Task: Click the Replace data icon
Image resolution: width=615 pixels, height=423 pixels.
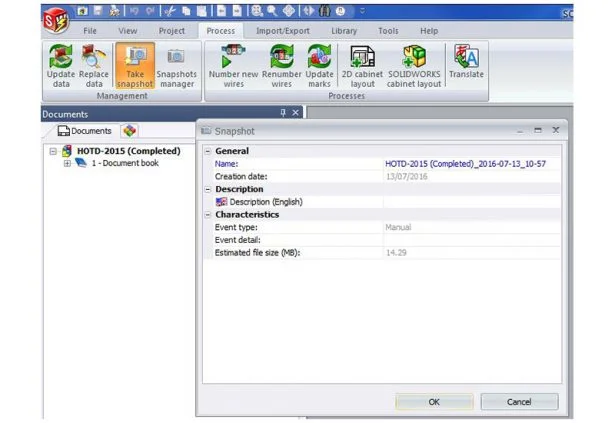Action: (95, 65)
